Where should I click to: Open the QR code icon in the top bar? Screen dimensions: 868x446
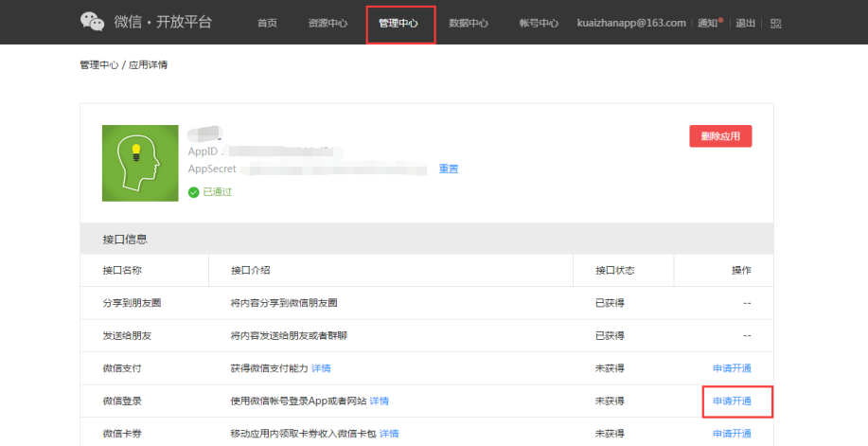(x=776, y=23)
